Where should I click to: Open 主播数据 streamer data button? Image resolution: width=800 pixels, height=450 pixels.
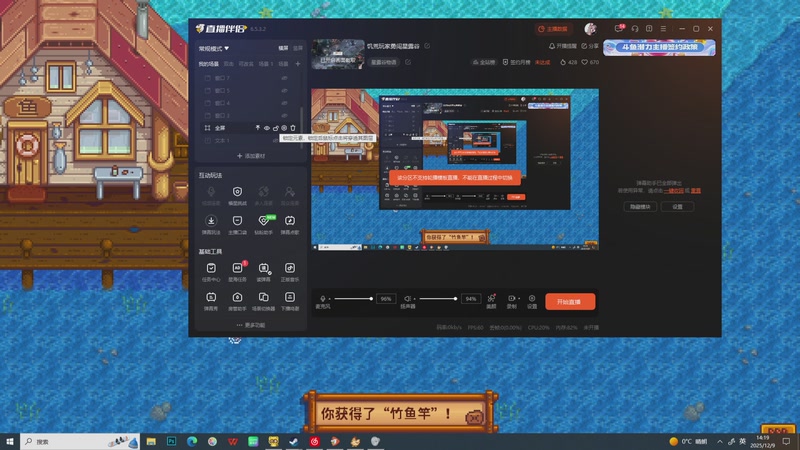[553, 29]
